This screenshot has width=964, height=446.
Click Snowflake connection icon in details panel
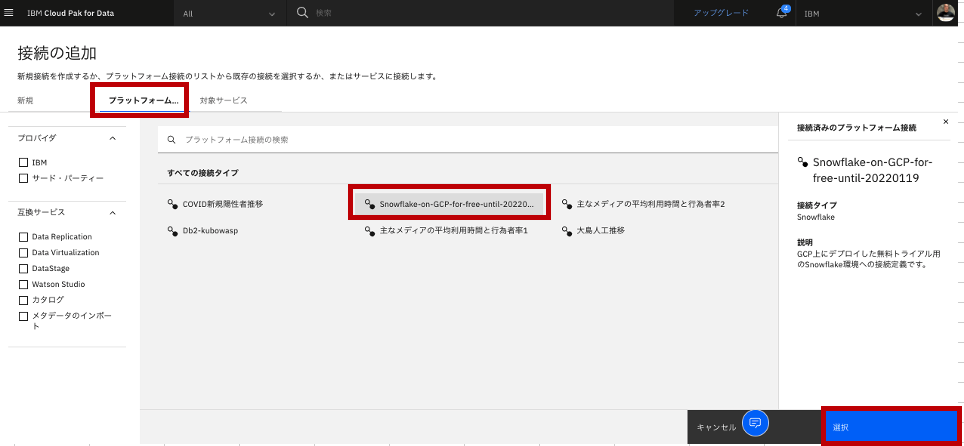pyautogui.click(x=802, y=162)
